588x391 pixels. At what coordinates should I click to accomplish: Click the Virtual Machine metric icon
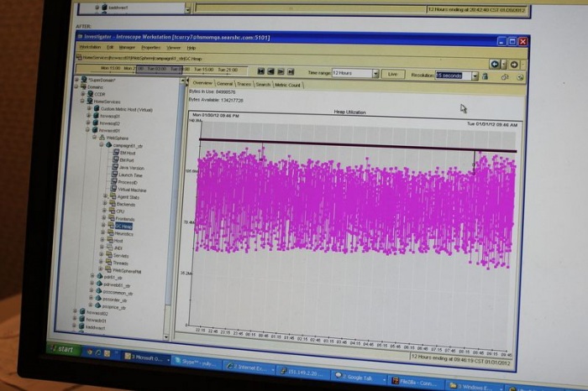click(114, 190)
